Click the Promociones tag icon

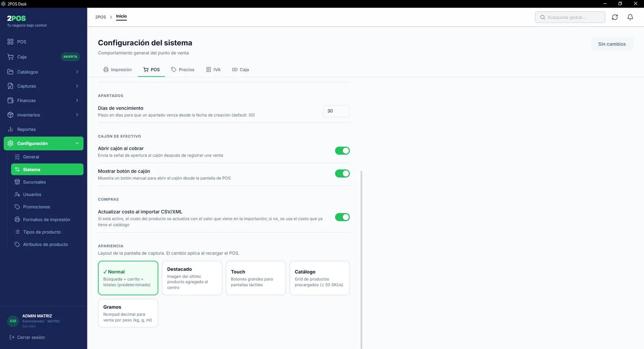click(17, 207)
